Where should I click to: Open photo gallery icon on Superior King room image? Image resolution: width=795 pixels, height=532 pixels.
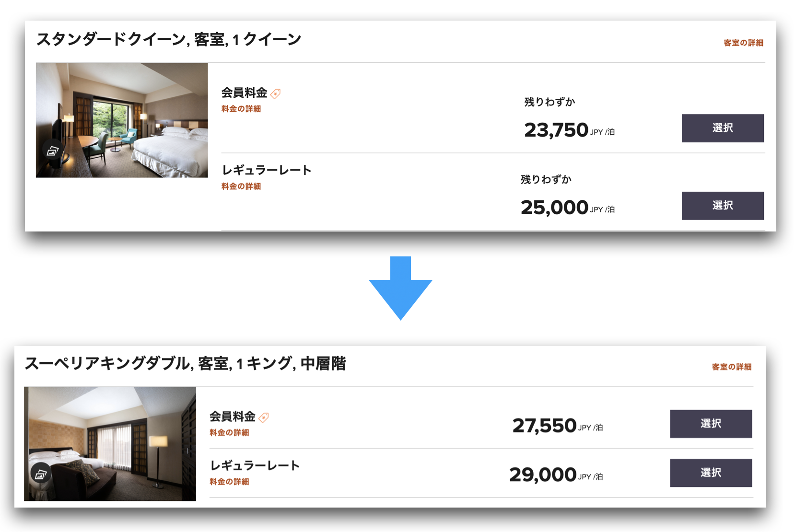point(41,474)
